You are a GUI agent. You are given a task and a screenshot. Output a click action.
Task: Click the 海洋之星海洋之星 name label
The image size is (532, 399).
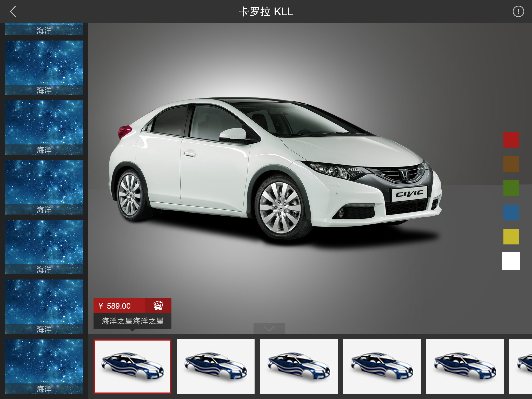pos(132,321)
